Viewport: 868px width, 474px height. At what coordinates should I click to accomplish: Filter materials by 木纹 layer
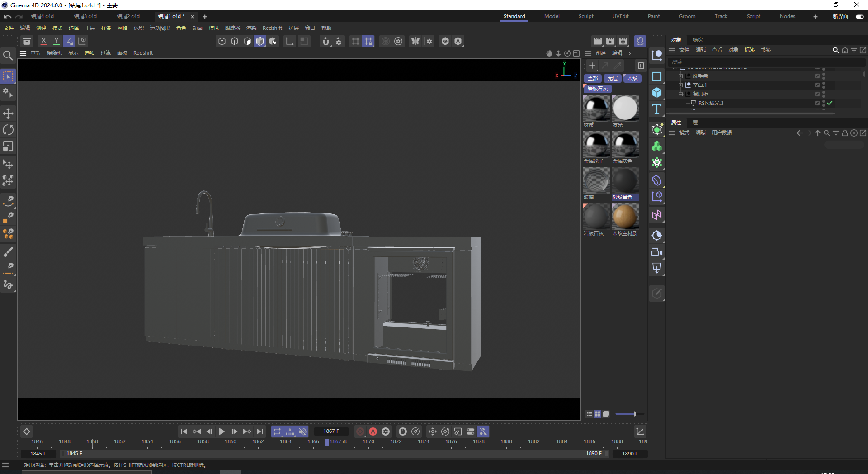[x=632, y=79]
